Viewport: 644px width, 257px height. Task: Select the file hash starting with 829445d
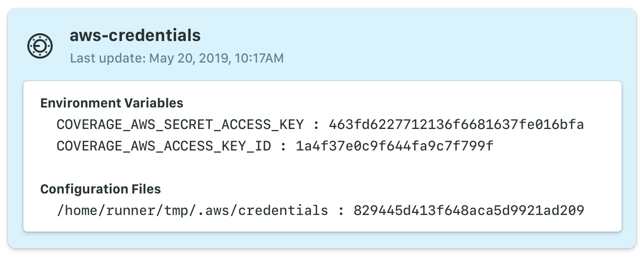(468, 211)
